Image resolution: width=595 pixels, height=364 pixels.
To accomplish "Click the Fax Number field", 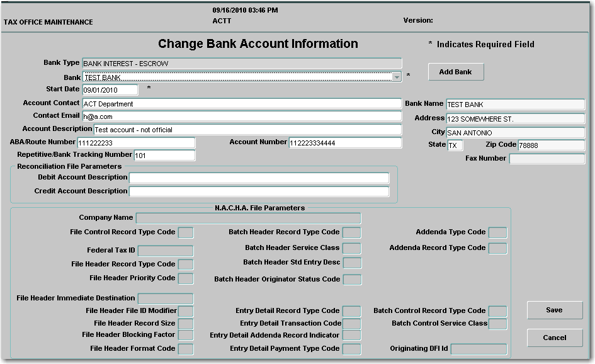I will (x=547, y=159).
